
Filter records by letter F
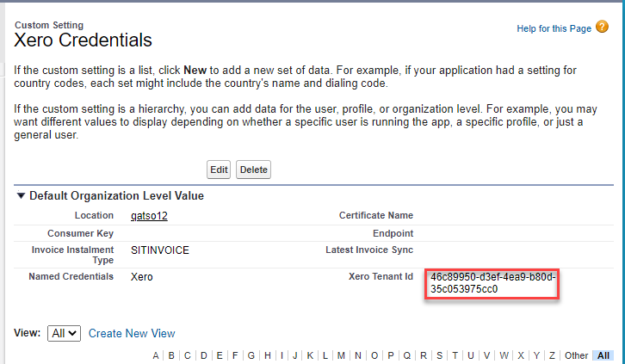[235, 355]
